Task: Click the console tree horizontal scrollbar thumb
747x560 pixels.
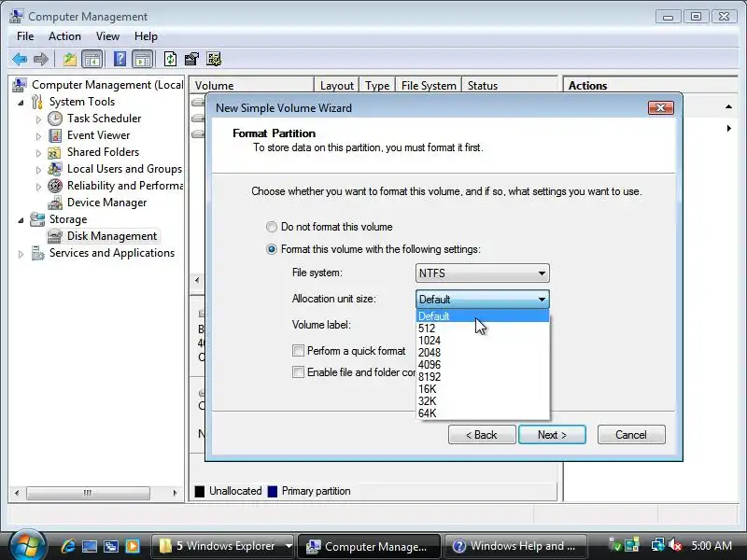Action: [88, 493]
